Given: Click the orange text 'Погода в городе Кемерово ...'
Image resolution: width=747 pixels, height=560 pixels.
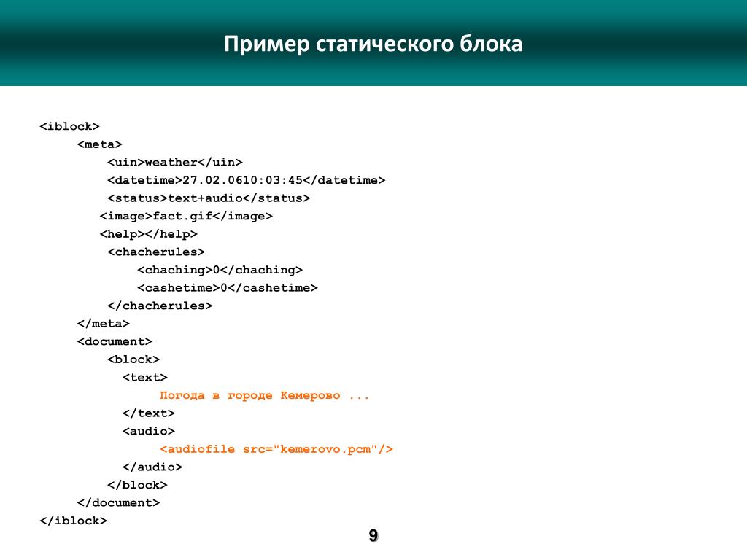Looking at the screenshot, I should pos(265,395).
